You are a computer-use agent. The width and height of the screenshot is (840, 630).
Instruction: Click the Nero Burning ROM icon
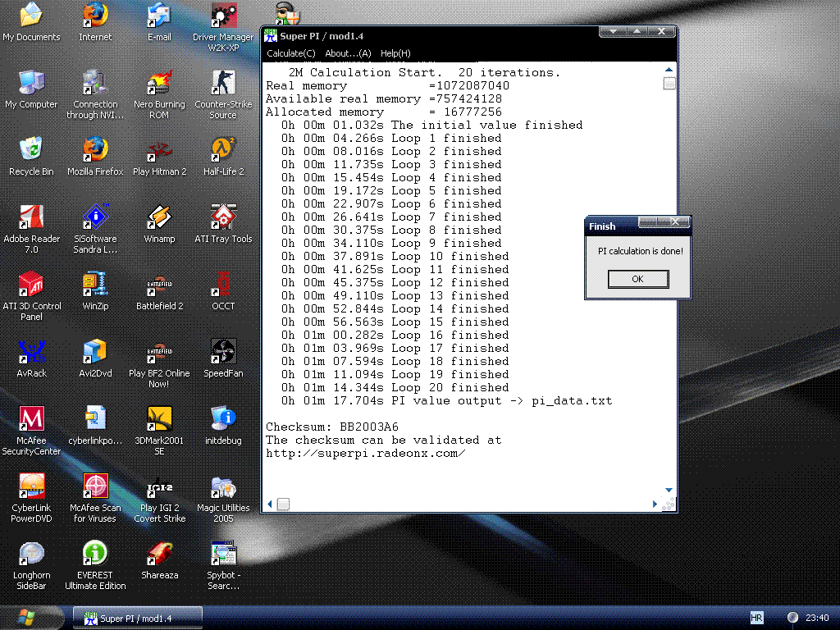click(x=159, y=84)
